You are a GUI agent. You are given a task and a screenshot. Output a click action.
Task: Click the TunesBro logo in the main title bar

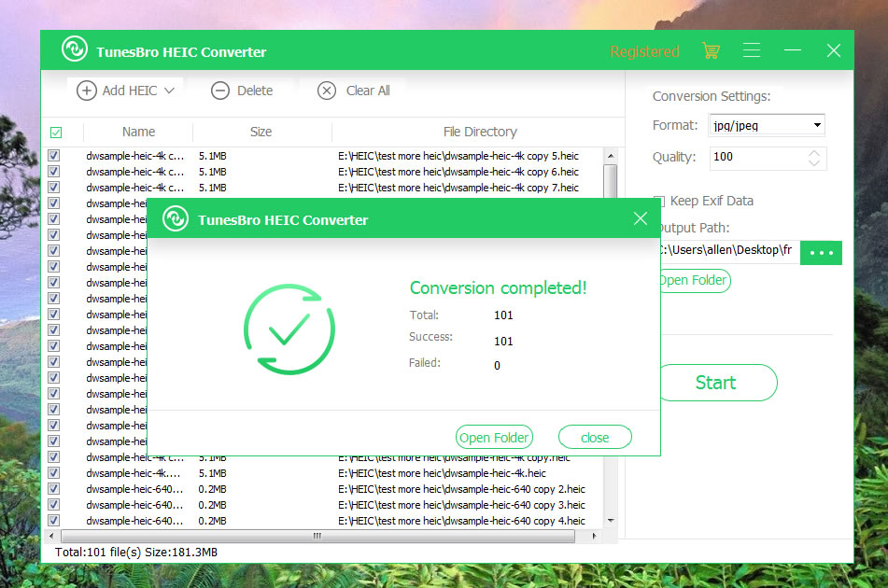click(75, 49)
